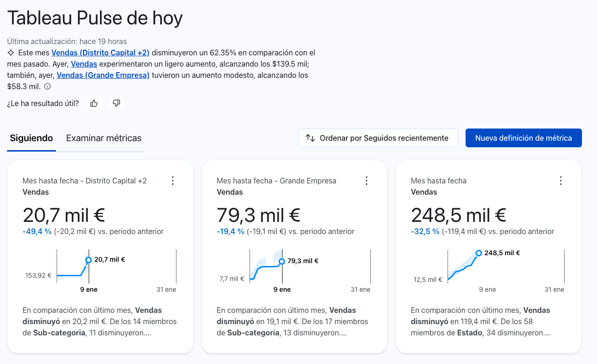Screen dimensions: 597x364
Task: Click the sparkle icon beside summary
Action: coord(11,53)
